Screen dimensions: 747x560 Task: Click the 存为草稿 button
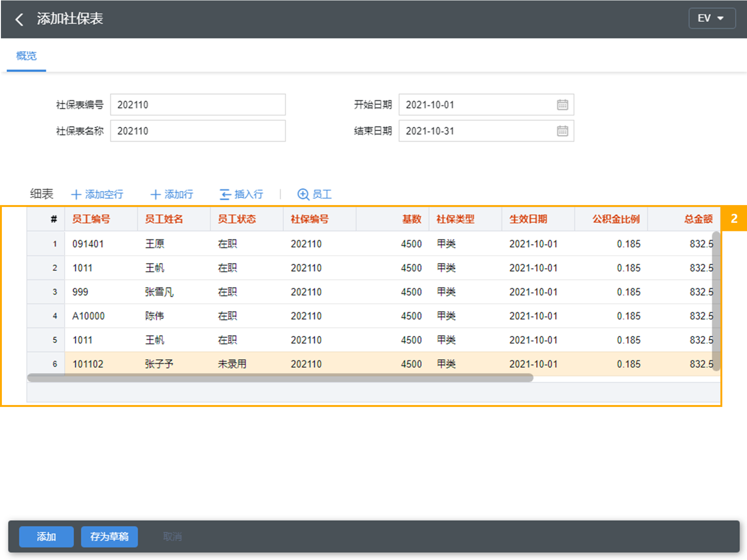(x=109, y=537)
